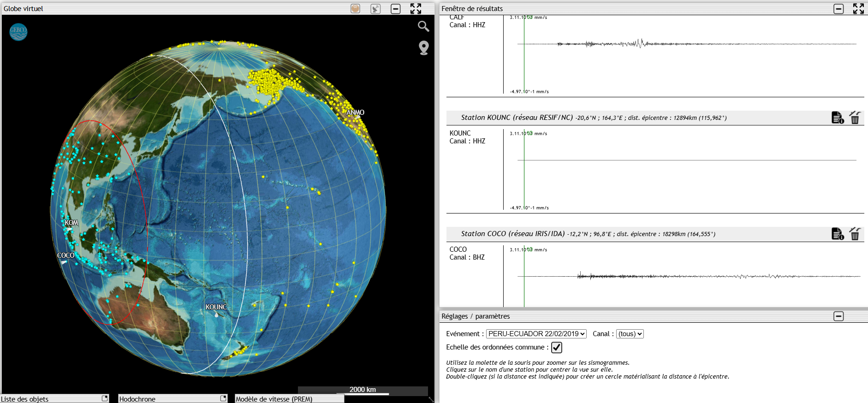Click the satellite dish stations icon
868x403 pixels.
coord(375,9)
